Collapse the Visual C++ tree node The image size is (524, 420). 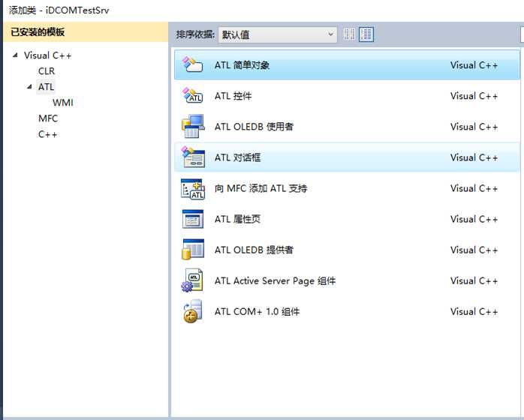point(15,55)
